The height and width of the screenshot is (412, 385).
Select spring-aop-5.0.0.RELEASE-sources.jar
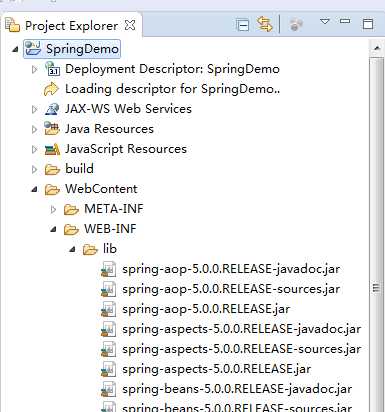[x=231, y=289]
